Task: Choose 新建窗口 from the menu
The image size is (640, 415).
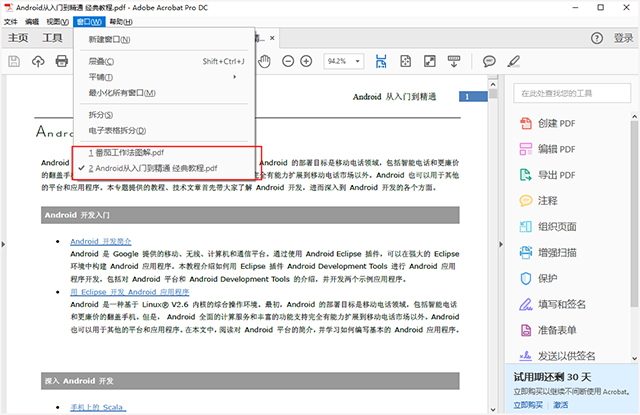Action: point(162,39)
